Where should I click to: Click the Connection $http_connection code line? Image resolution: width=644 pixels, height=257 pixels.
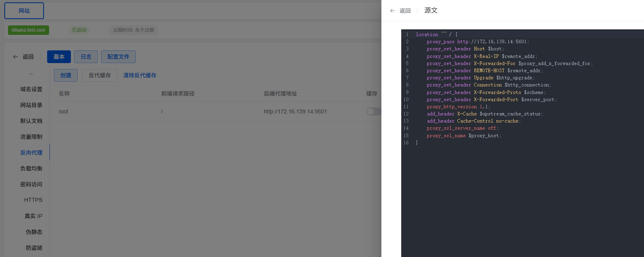pos(489,85)
